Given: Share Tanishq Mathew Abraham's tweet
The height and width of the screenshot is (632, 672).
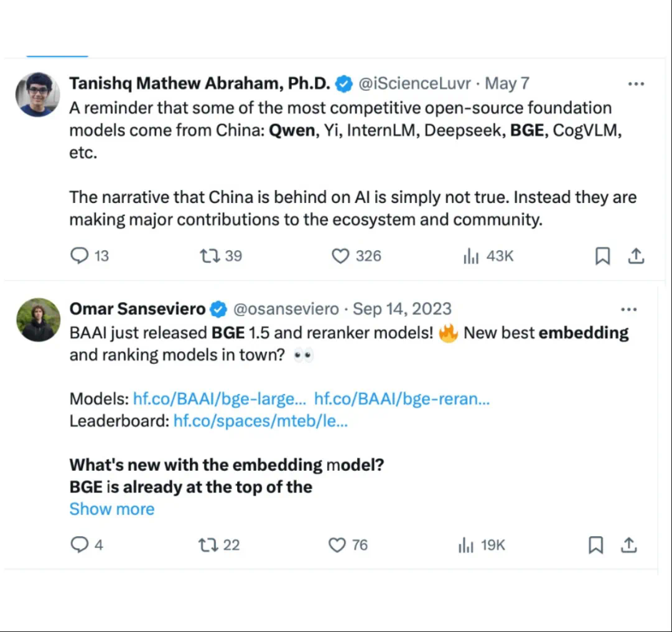Looking at the screenshot, I should click(636, 256).
